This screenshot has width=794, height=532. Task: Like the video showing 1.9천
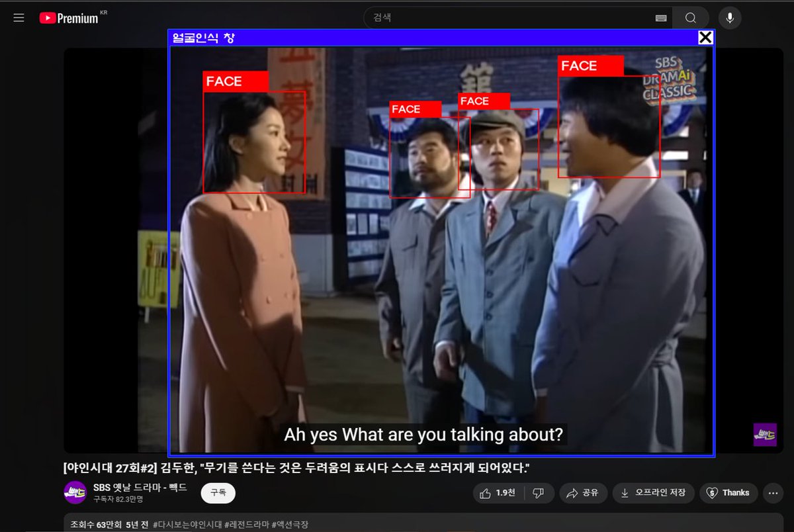point(497,493)
